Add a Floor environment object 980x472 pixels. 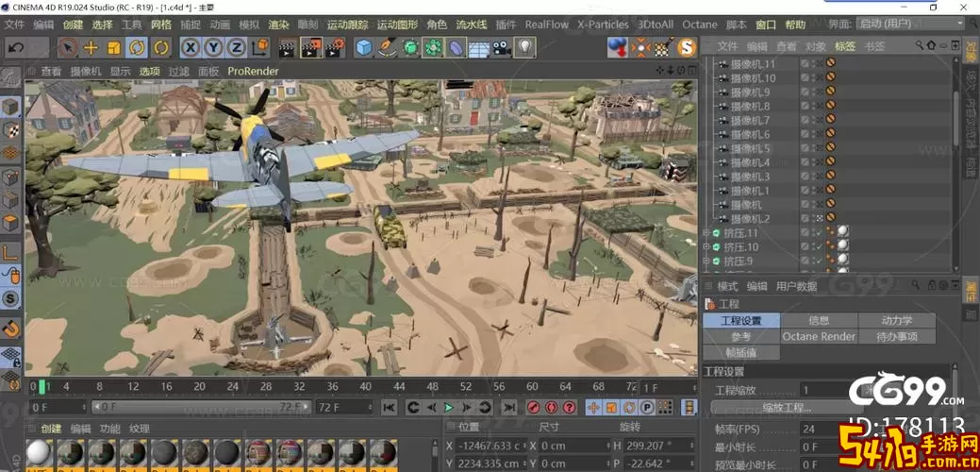click(479, 47)
